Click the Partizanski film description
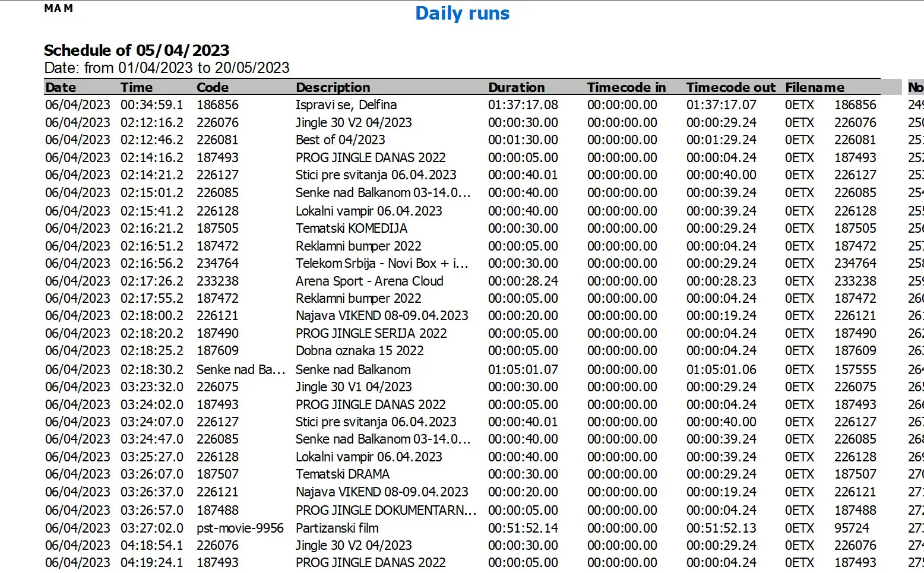Screen dimensions: 924x573 [x=337, y=528]
